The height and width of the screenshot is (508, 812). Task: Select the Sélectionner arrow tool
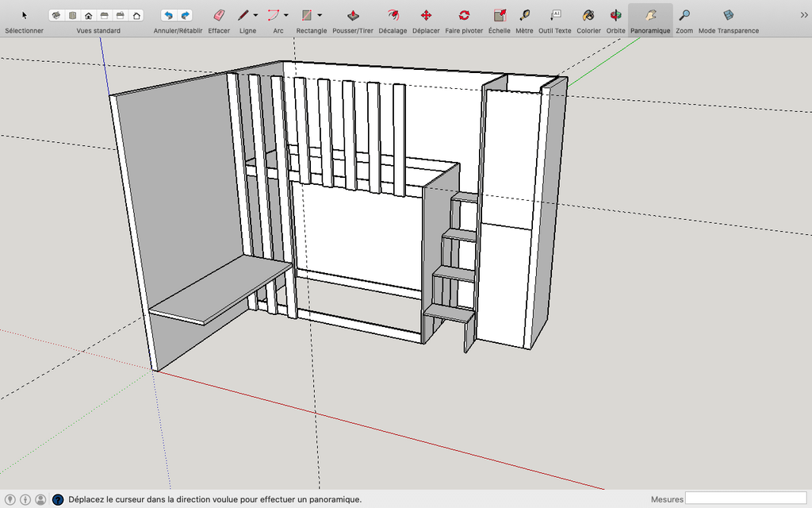click(x=24, y=15)
